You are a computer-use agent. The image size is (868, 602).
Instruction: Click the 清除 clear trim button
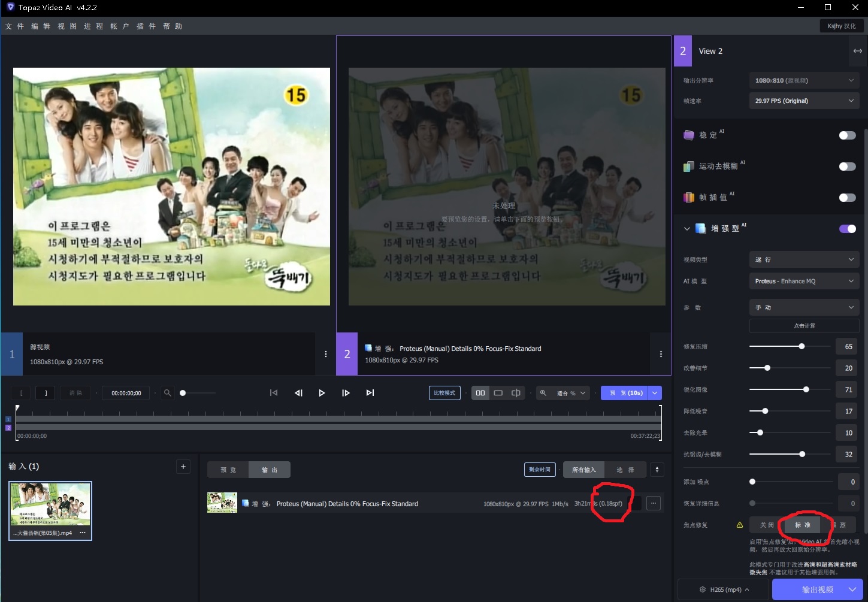75,393
